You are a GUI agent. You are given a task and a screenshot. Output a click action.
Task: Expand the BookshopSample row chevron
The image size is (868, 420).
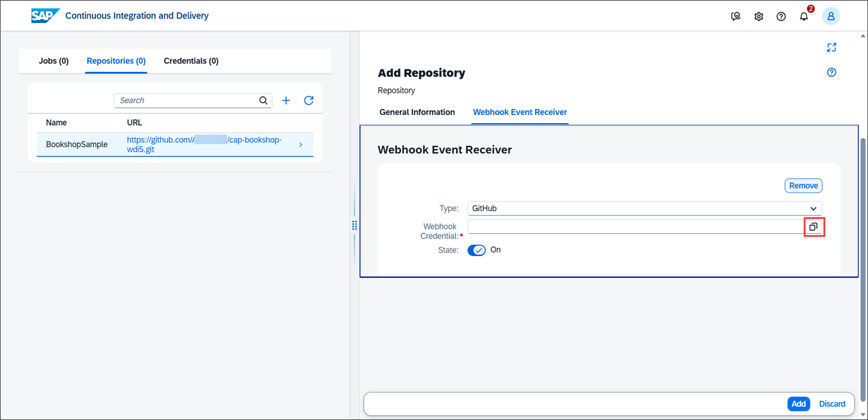(301, 145)
